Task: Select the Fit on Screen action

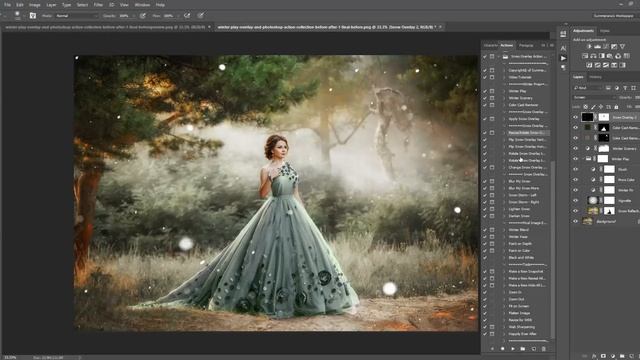Action: click(519, 306)
